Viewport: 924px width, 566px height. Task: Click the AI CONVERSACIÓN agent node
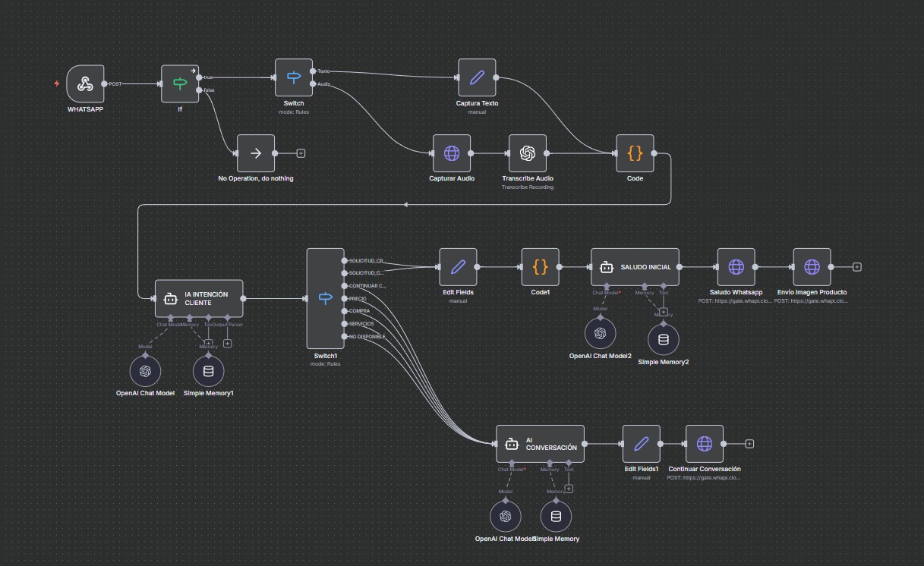tap(540, 444)
